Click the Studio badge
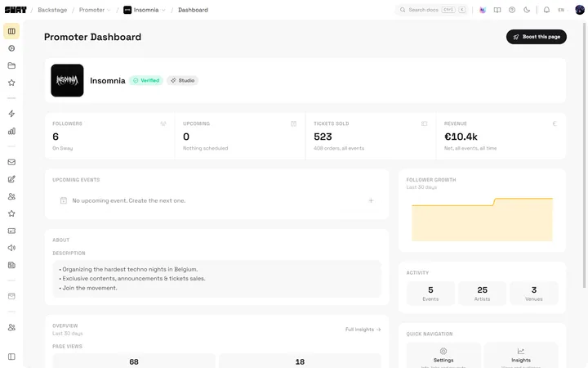 click(183, 80)
